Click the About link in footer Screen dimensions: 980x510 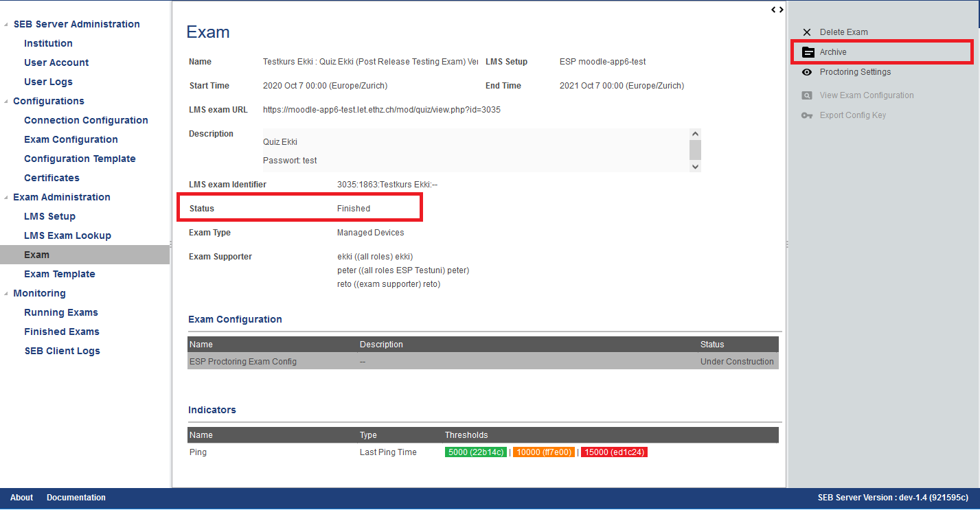pyautogui.click(x=21, y=498)
